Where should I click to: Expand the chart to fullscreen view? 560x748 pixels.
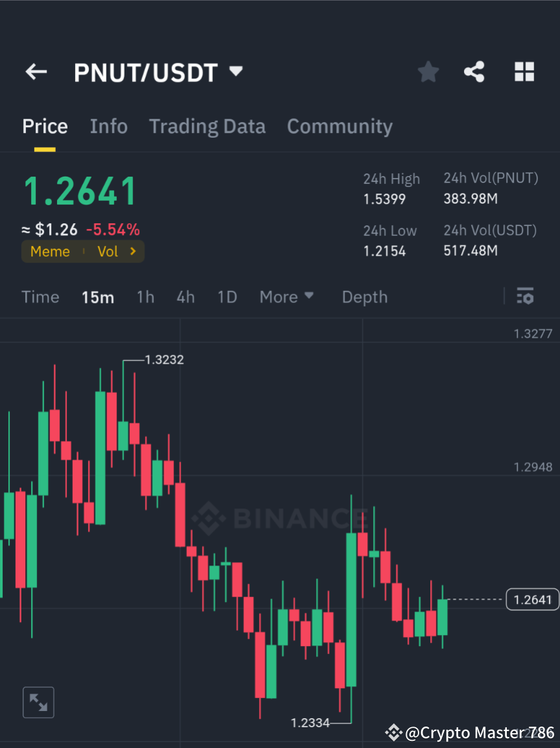[38, 702]
